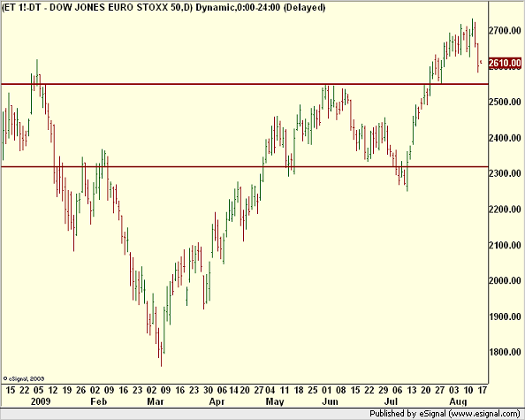Click the Feb month label on time axis
The width and height of the screenshot is (525, 420).
tap(98, 401)
